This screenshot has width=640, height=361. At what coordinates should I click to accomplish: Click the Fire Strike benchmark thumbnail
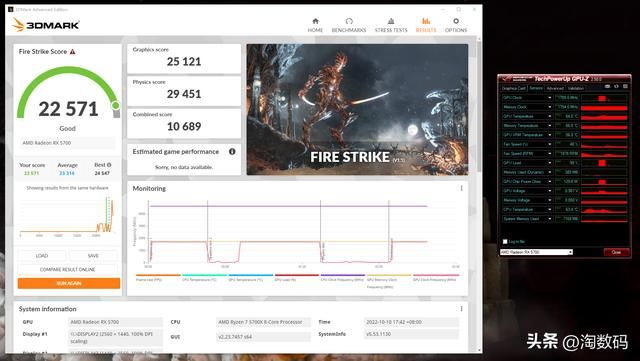coord(357,109)
